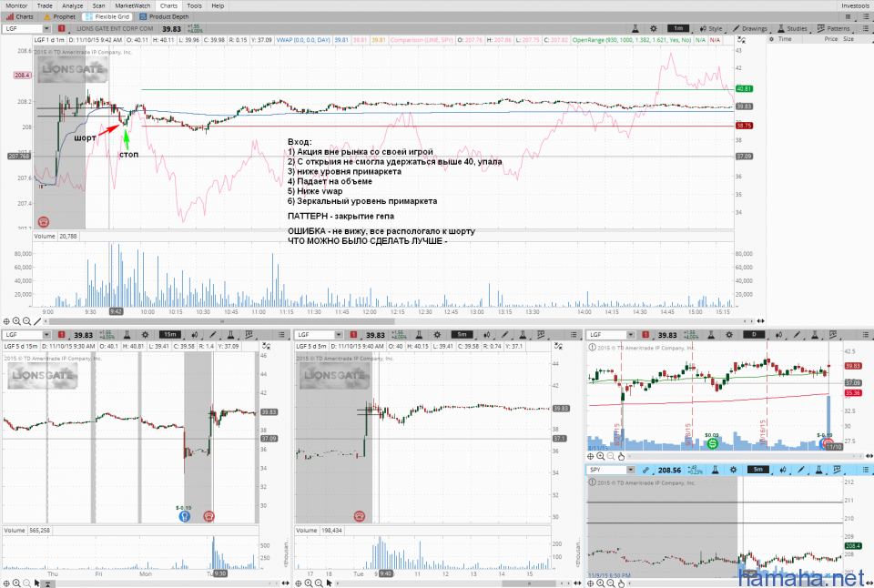
Task: Open studies flask on the 5m LGF chart
Action: (x=523, y=334)
